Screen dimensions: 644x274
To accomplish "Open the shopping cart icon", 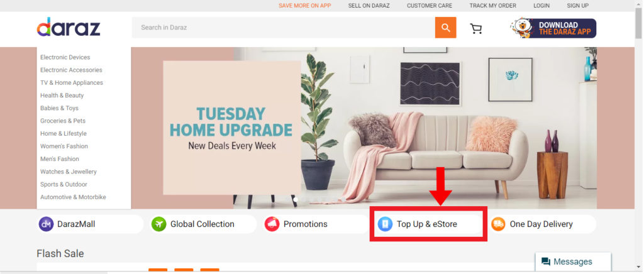I will click(476, 28).
